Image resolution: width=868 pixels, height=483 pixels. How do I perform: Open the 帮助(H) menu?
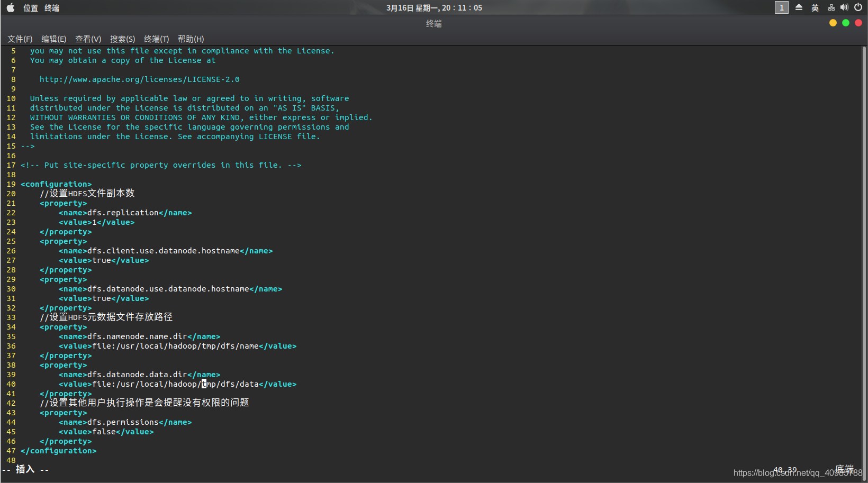click(x=191, y=39)
